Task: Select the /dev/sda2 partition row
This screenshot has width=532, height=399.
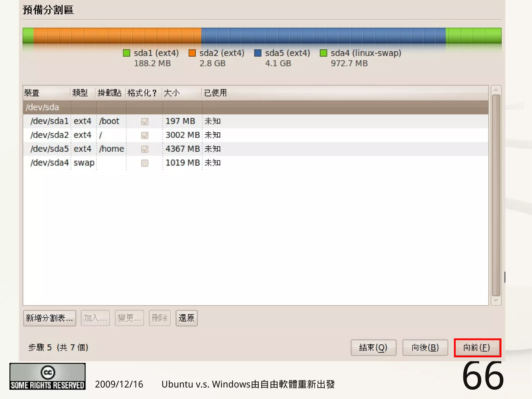Action: pos(256,135)
